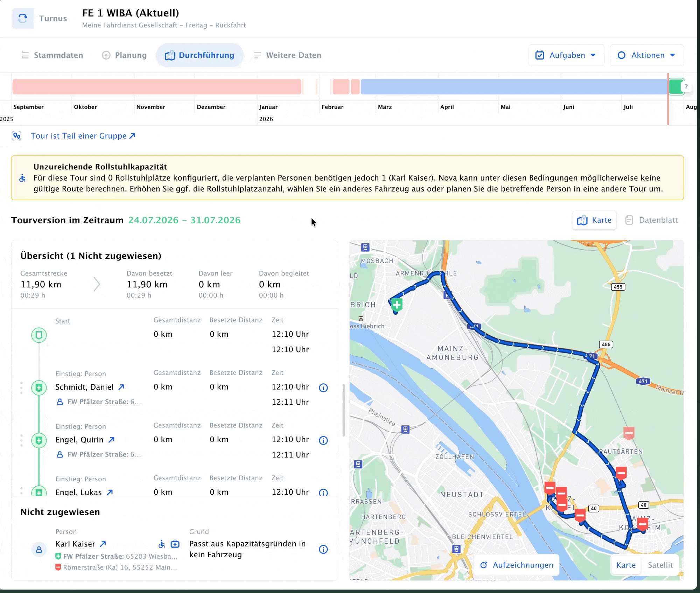Viewport: 700px width, 593px height.
Task: Show info for Schmidt, Daniel stop
Action: (x=323, y=388)
